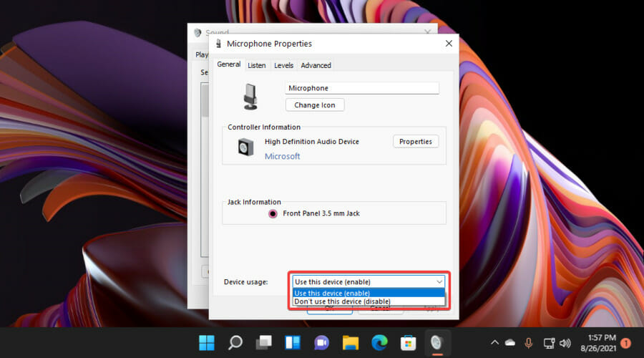Viewport: 644px width, 358px height.
Task: Click the High Definition Audio Device speaker icon
Action: 246,147
